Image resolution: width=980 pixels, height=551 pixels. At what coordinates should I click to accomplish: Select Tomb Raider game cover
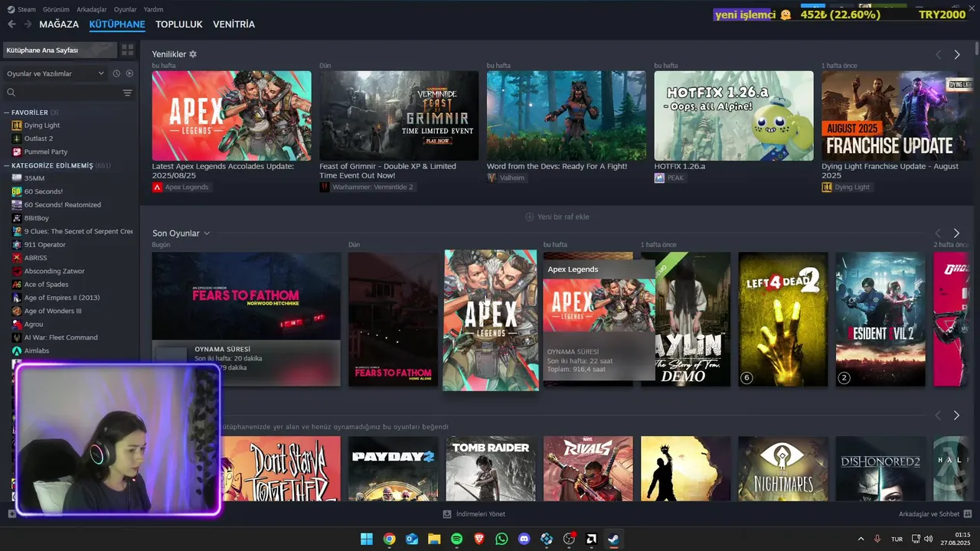point(491,468)
